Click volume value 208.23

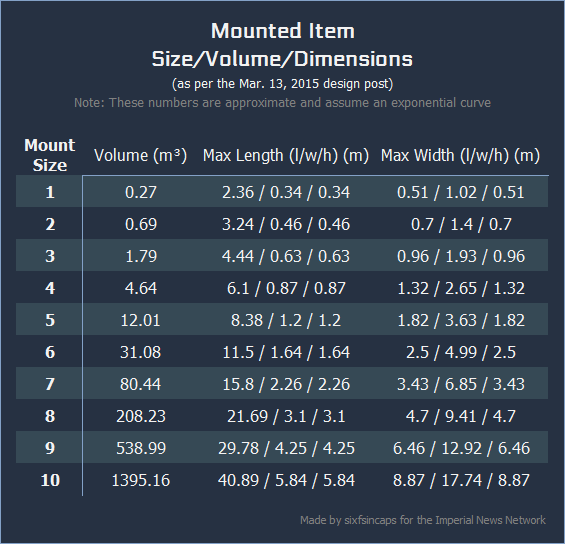click(141, 416)
